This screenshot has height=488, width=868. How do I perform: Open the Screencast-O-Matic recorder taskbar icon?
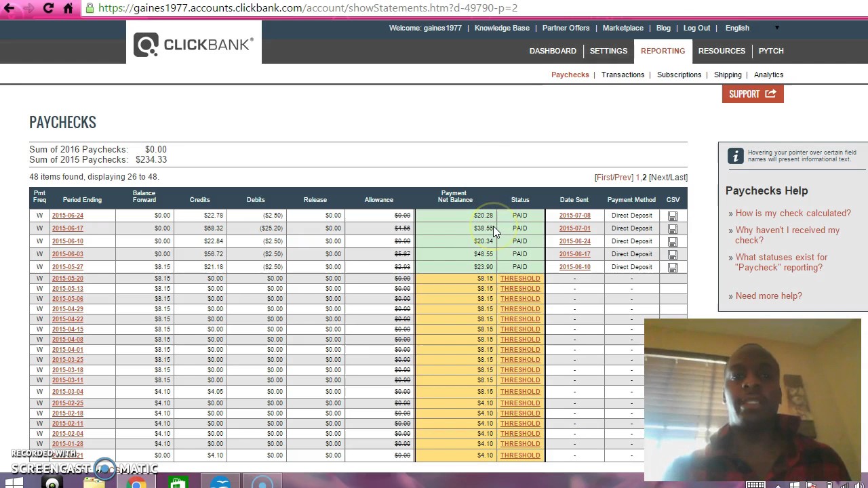pyautogui.click(x=262, y=483)
